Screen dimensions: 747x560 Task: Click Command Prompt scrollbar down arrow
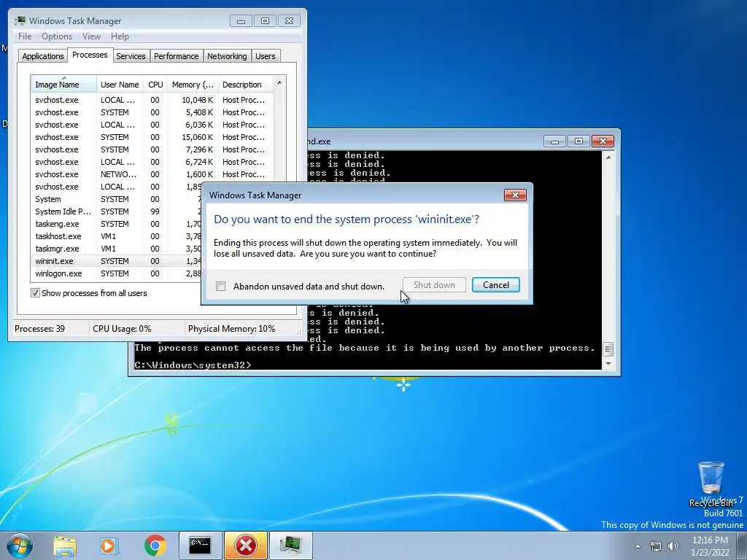(608, 364)
